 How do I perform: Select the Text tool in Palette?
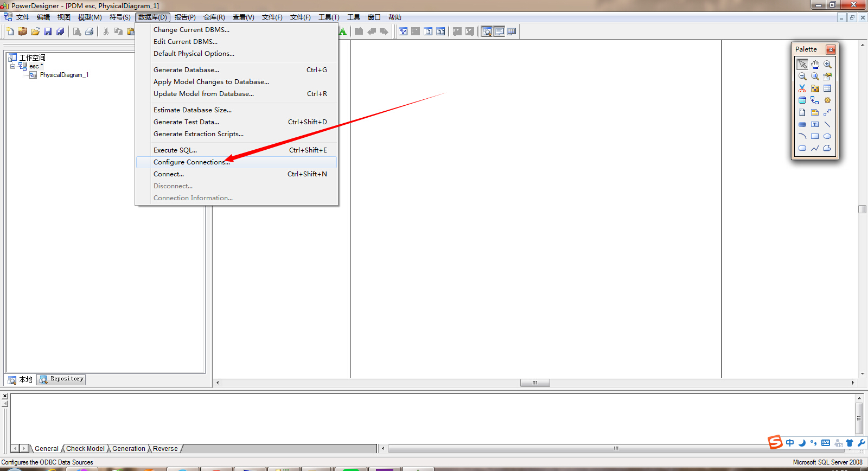[x=815, y=124]
